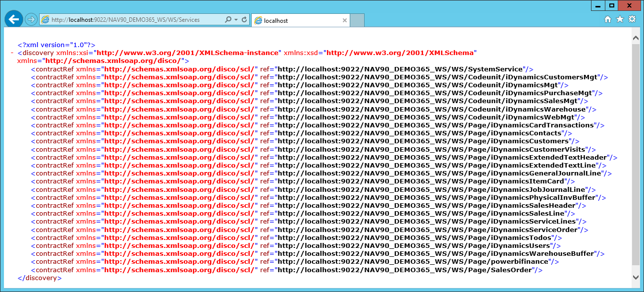The width and height of the screenshot is (644, 292).
Task: Open the Tools gear menu
Action: (x=632, y=19)
